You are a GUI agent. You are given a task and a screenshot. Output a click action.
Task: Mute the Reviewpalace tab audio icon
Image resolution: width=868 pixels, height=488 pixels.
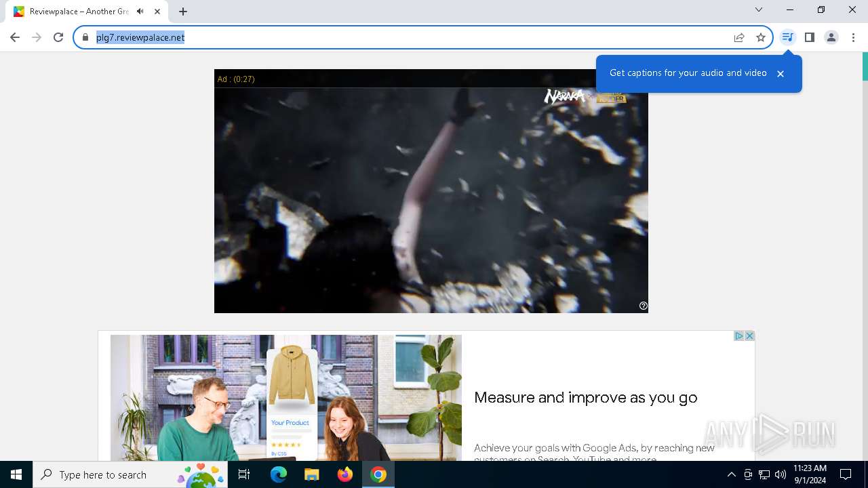140,12
